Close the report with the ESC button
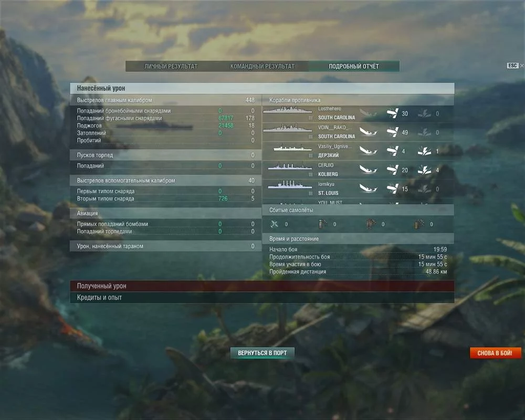The width and height of the screenshot is (525, 420). coord(513,66)
